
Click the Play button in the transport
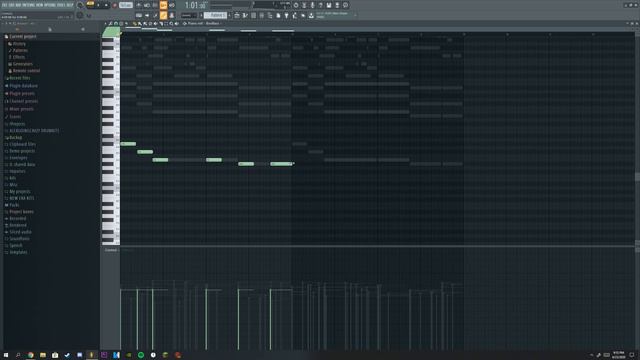click(98, 5)
